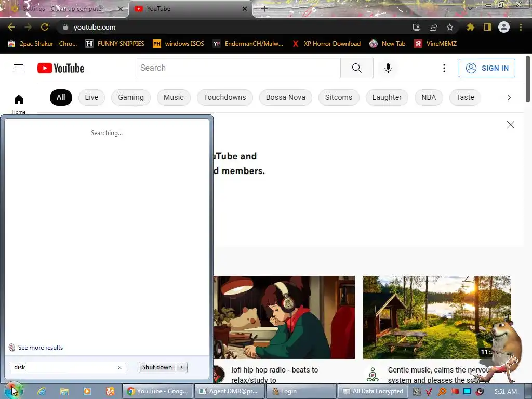Open Chrome extensions puzzle icon

470,27
